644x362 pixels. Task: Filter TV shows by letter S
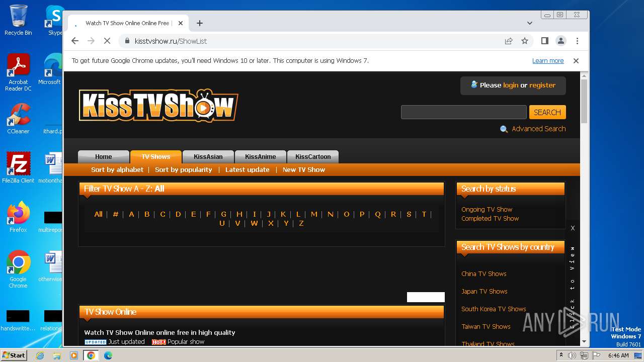(409, 214)
